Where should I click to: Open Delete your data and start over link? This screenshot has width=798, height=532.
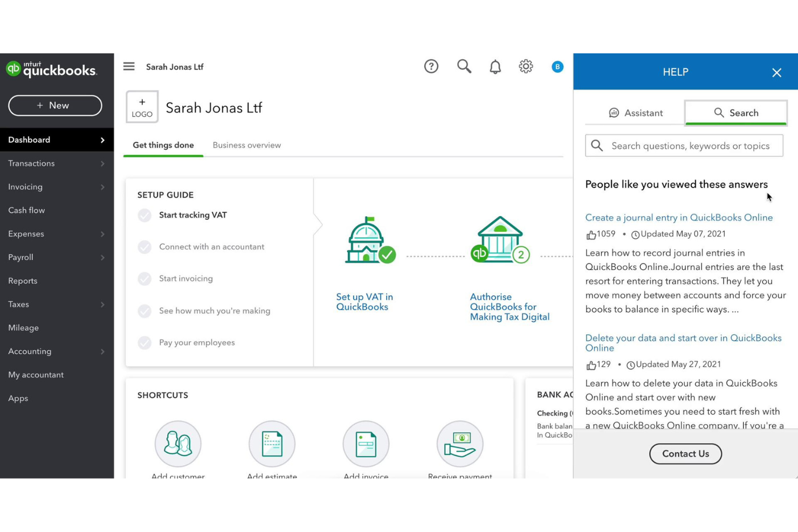pyautogui.click(x=683, y=343)
